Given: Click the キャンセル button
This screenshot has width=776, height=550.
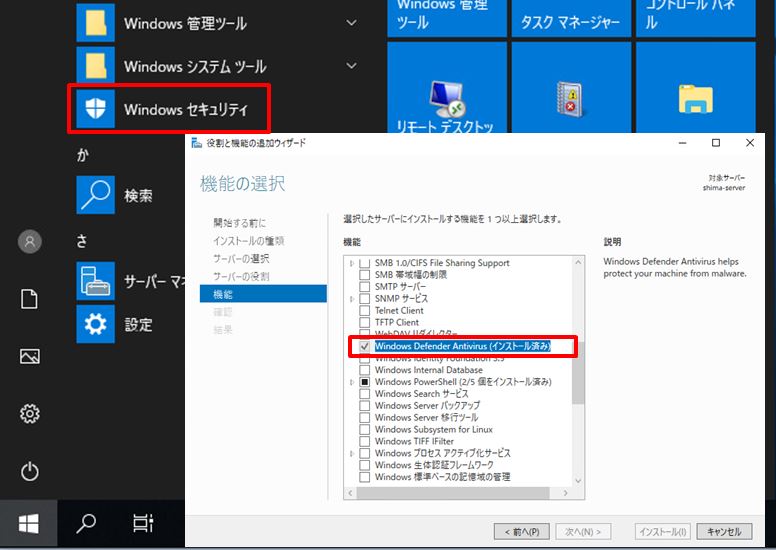Looking at the screenshot, I should coord(724,532).
